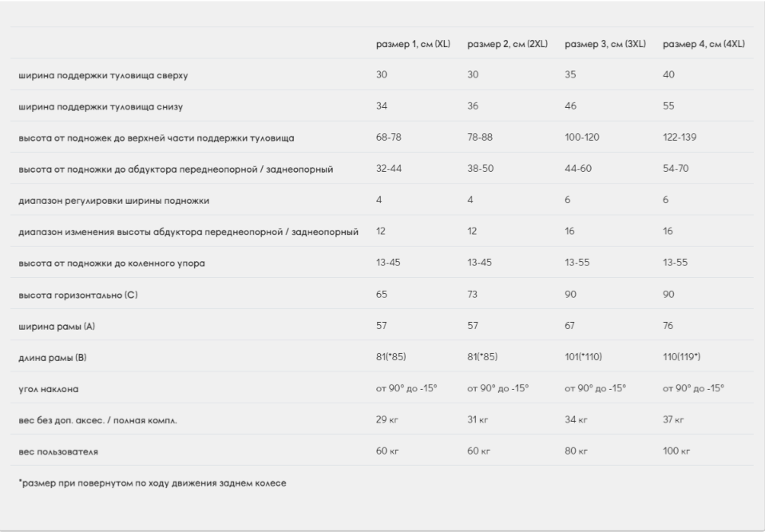Select the 'длина рамы (B)' row label
This screenshot has height=532, width=765.
[x=52, y=358]
